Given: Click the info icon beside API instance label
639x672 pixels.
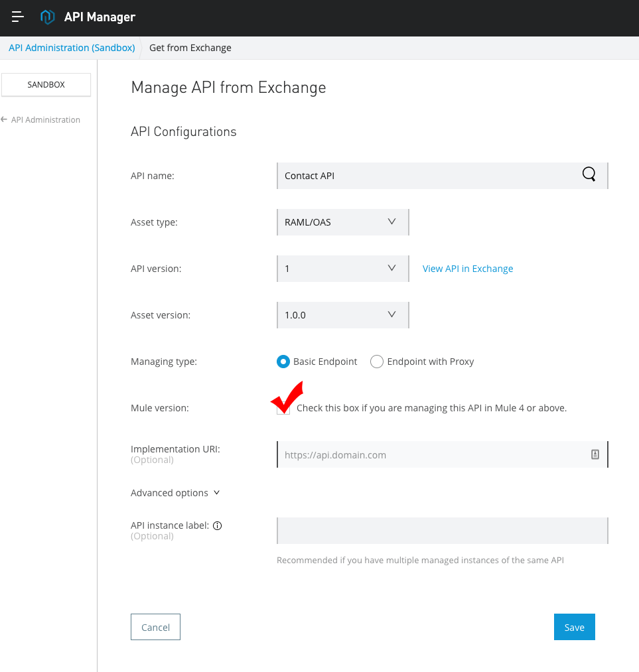Looking at the screenshot, I should pyautogui.click(x=217, y=525).
